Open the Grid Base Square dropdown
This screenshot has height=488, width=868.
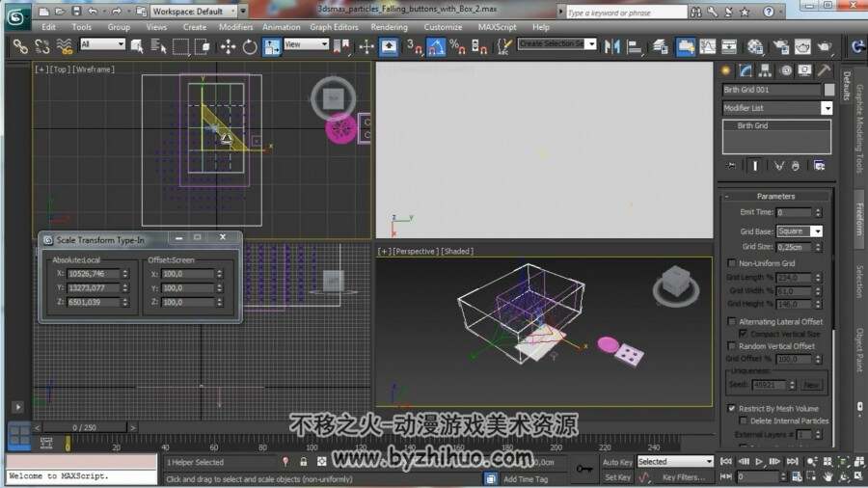800,231
